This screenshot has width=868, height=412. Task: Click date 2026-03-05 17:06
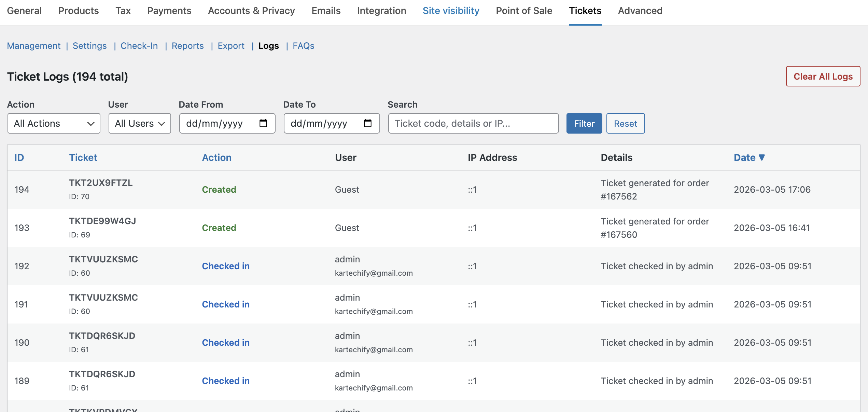click(772, 190)
